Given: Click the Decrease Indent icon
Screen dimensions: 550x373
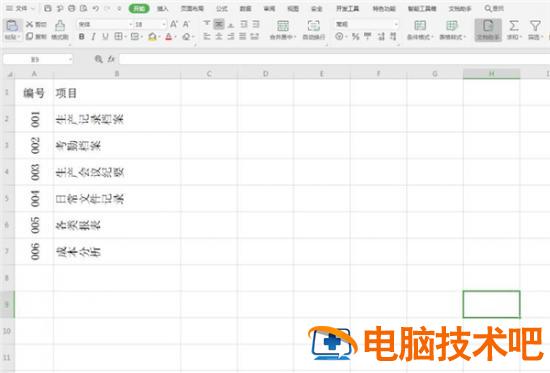Looking at the screenshot, I should pos(243,24).
